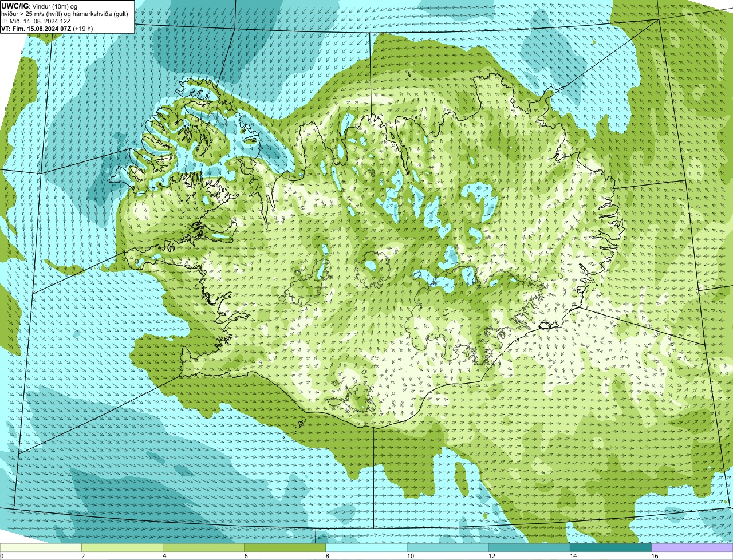Click the light green 2–4 m/s legend segment
Screen dimensions: 733x560
[122, 547]
